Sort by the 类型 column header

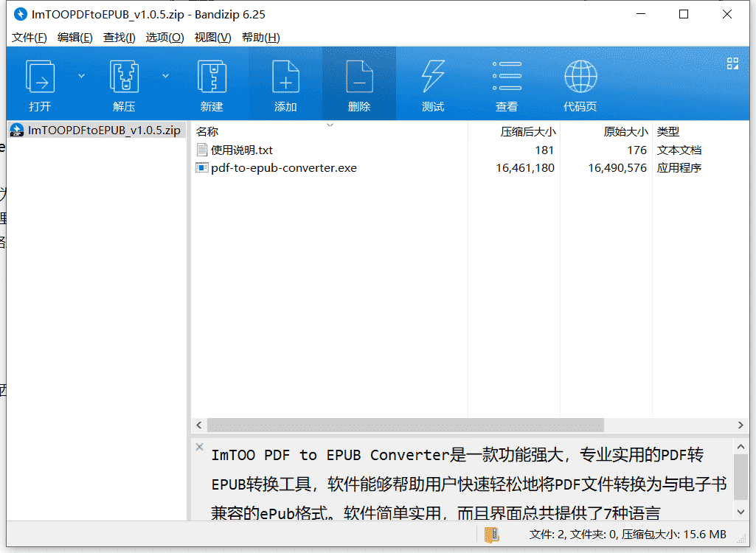pos(667,132)
